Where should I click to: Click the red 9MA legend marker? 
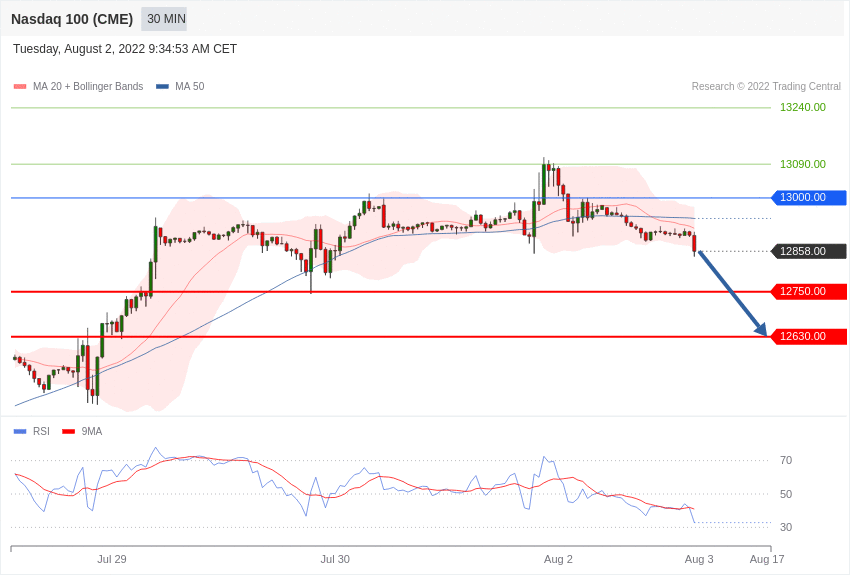pos(68,432)
